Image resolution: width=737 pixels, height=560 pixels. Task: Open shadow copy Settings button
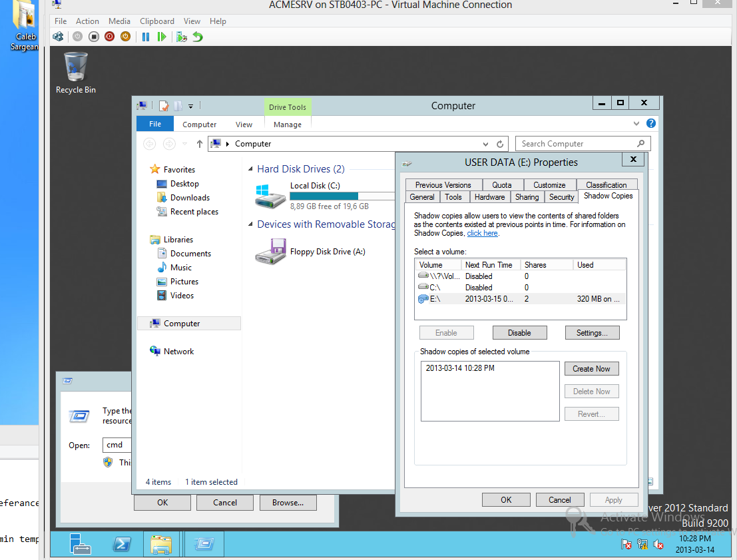(x=592, y=332)
